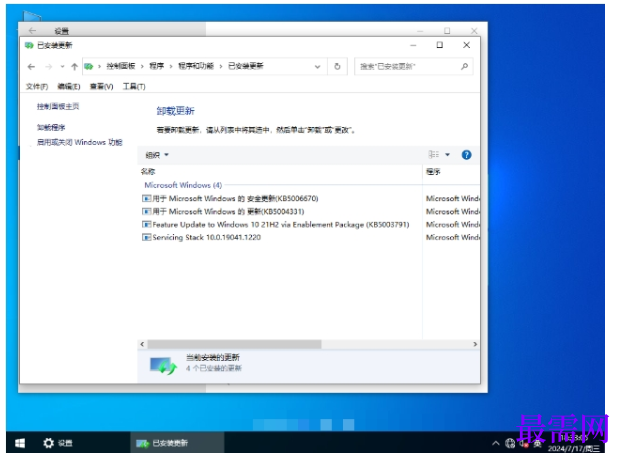
Task: Maximize the 已安装更新 window
Action: (440, 45)
